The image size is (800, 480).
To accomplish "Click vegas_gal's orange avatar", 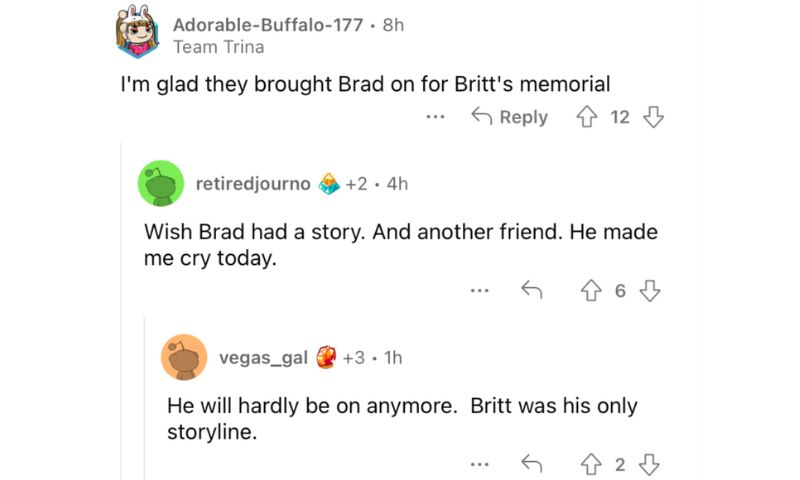I will pos(184,357).
